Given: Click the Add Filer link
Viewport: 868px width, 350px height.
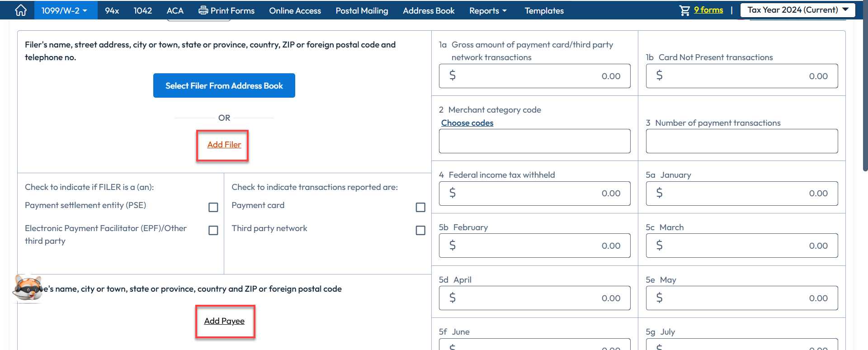Looking at the screenshot, I should click(224, 145).
